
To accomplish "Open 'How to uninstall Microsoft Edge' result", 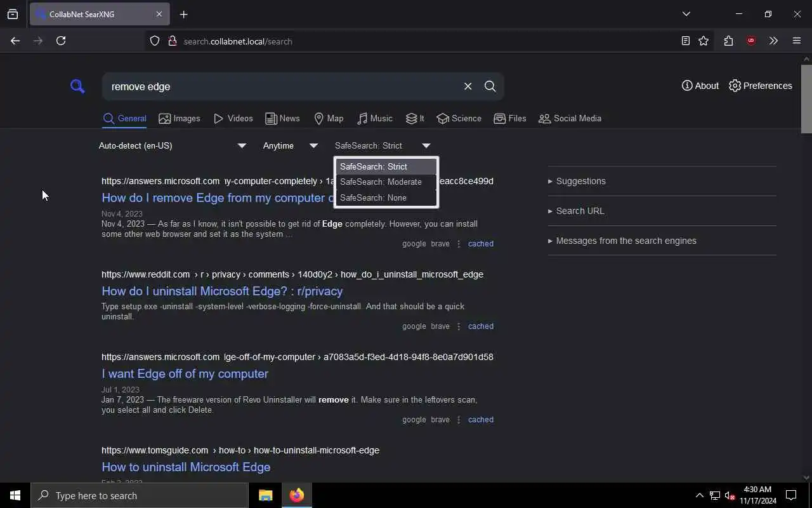I will pos(186,467).
